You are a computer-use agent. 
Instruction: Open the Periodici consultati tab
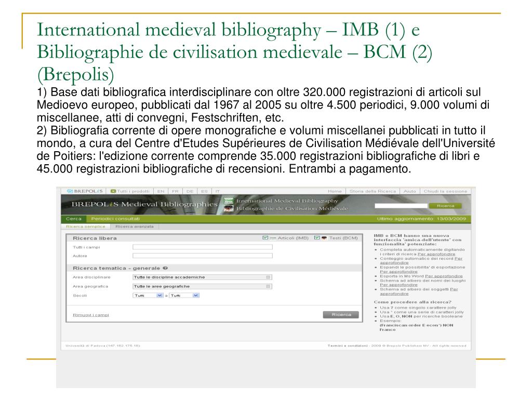115,219
